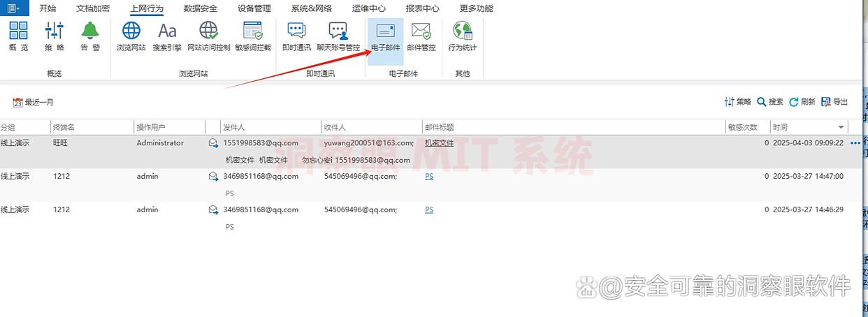868x317 pixels.
Task: Switch to the 开始 tab
Action: 48,8
